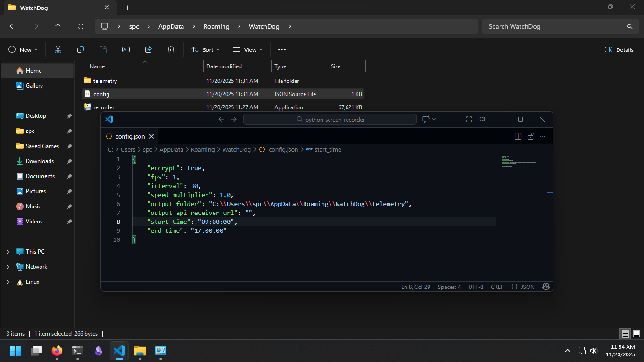
Task: Toggle pin editor always on top
Action: pos(481,119)
